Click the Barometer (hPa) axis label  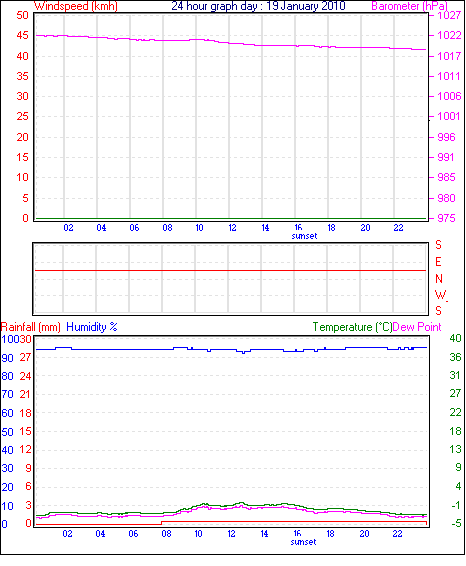point(409,6)
